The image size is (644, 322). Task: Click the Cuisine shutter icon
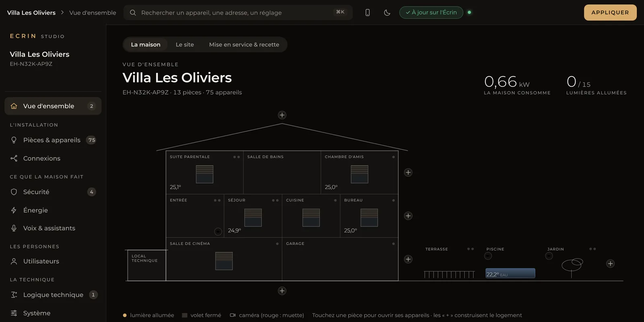tap(311, 218)
